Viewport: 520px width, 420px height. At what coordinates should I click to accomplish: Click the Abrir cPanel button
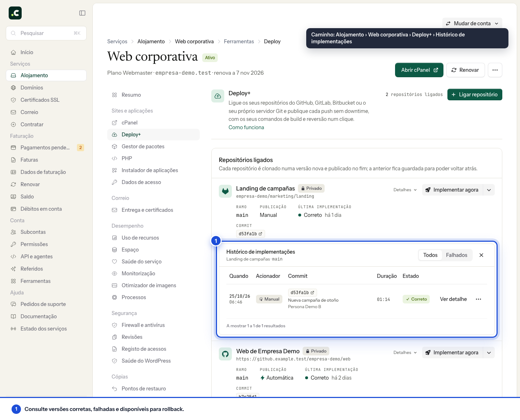click(x=419, y=70)
